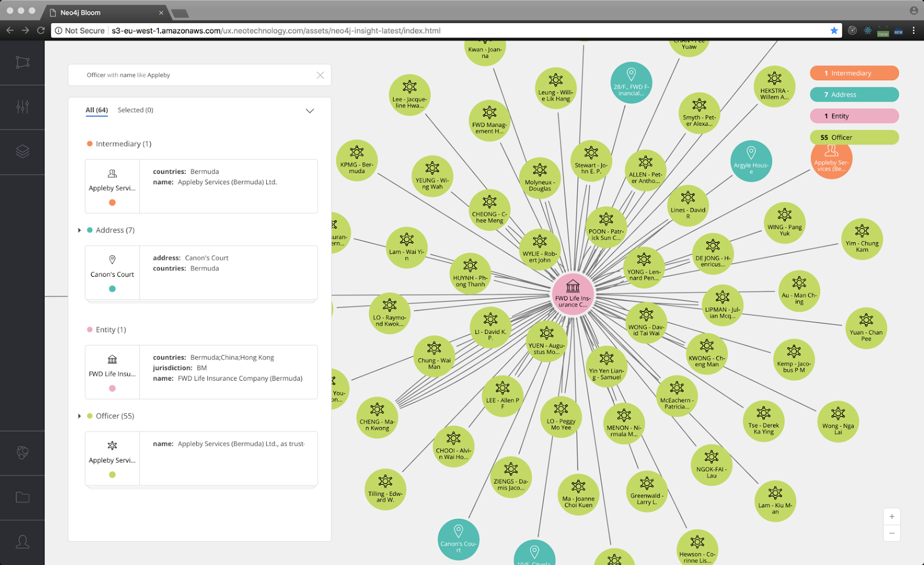The height and width of the screenshot is (565, 924).
Task: Select the LO - Peggy Mo Yee node
Action: click(x=561, y=418)
